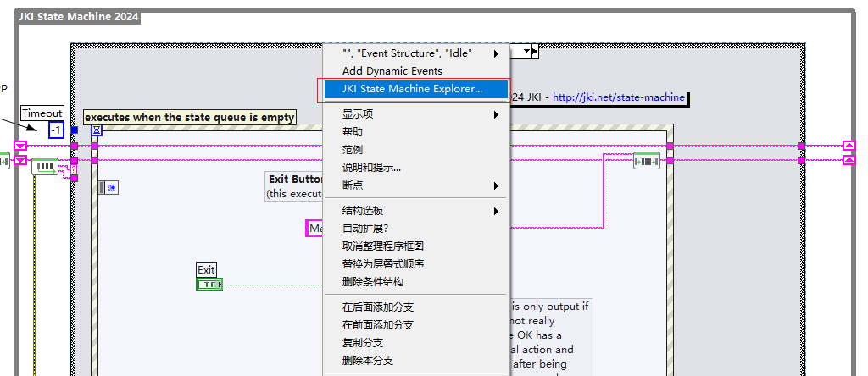Click the lower left shift register
Image resolution: width=868 pixels, height=376 pixels.
tap(20, 160)
